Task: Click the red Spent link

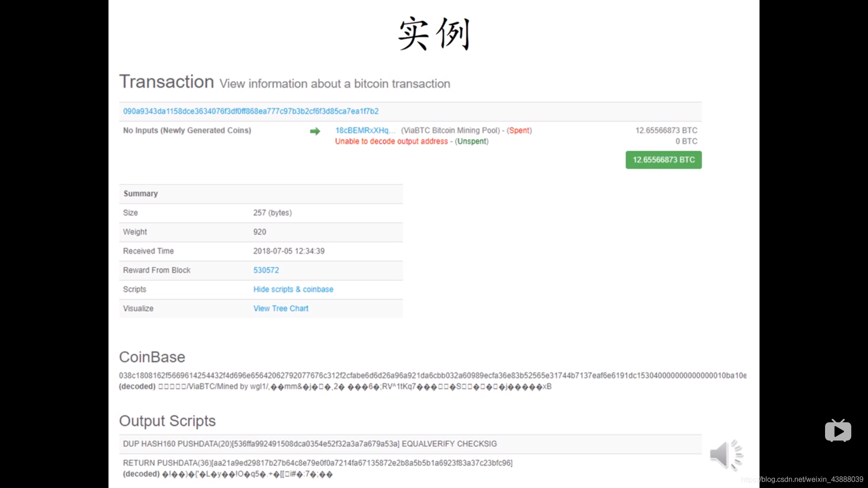Action: coord(519,130)
